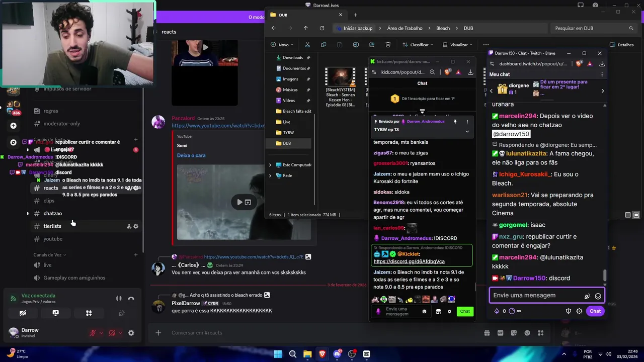Open Discord gift icon in message bar
Image resolution: width=644 pixels, height=362 pixels.
pos(487,333)
